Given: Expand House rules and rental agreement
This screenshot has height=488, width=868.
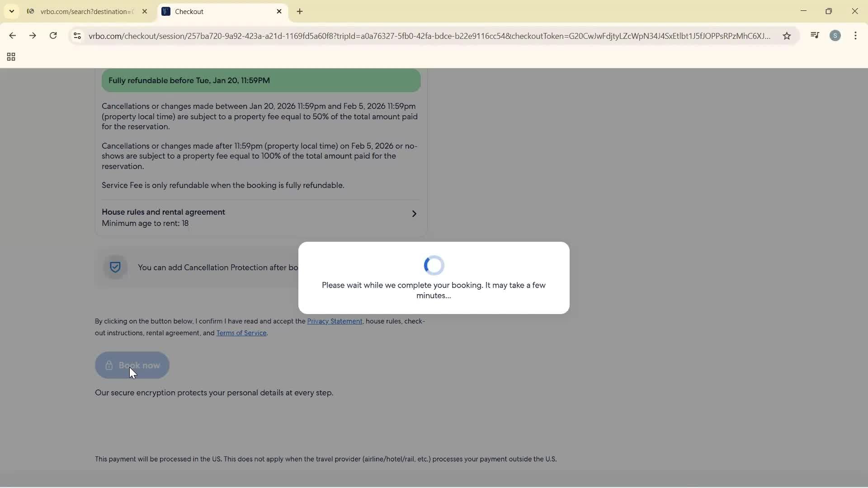Looking at the screenshot, I should [414, 214].
